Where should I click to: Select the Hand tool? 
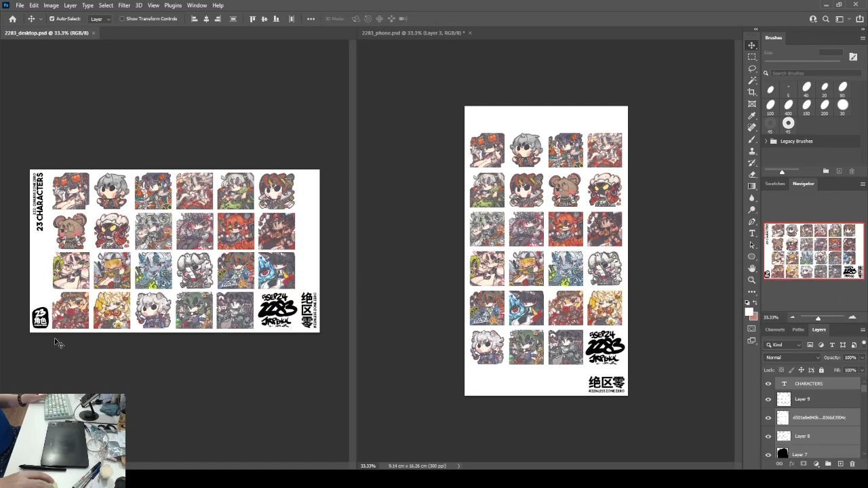[751, 268]
